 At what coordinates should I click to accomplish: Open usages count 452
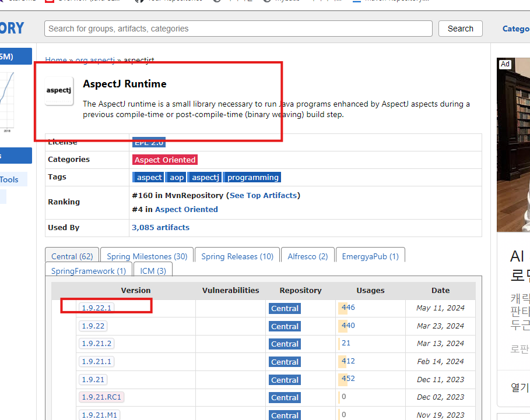point(348,379)
